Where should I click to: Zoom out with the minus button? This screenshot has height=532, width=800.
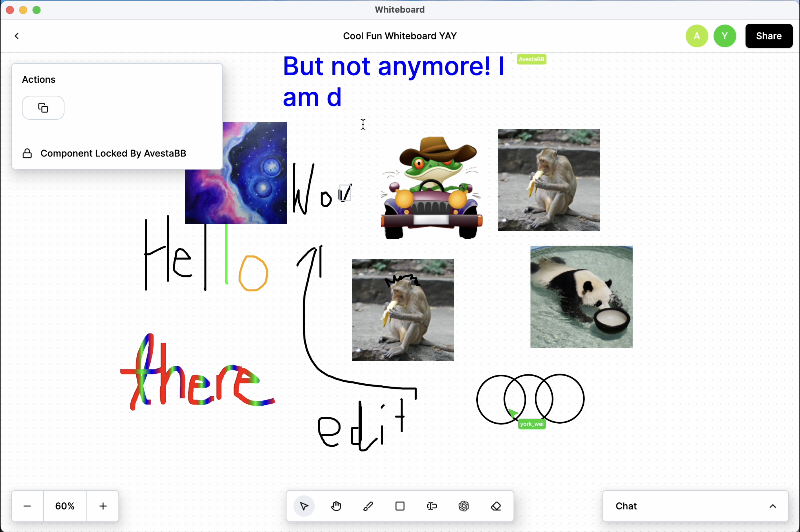click(x=28, y=506)
